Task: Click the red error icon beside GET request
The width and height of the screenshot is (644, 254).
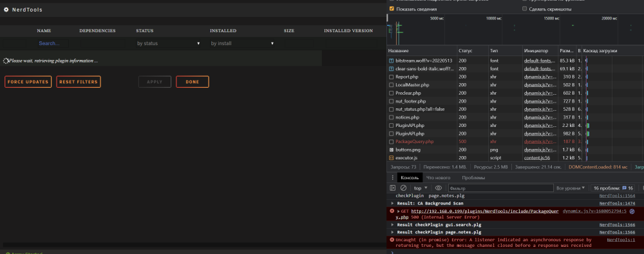Action: (392, 211)
